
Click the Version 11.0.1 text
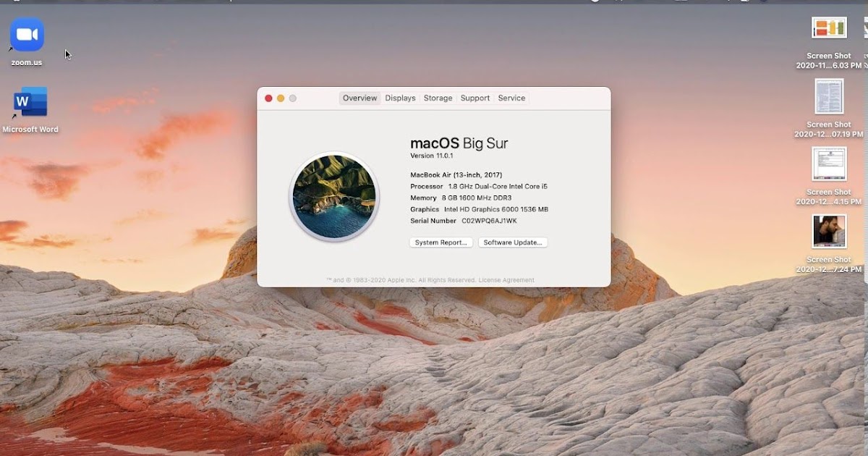point(432,156)
